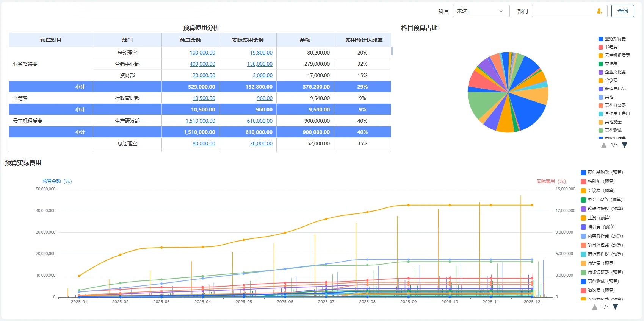Screen dimensions: 644x321
Task: Click the 预算科目 column header
Action: [51, 40]
